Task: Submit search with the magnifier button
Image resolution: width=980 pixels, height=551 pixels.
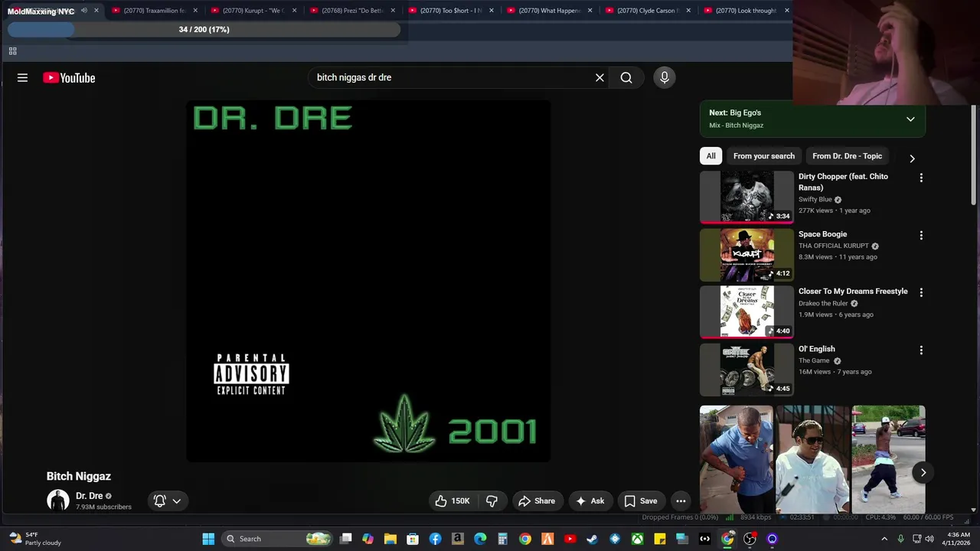Action: [626, 77]
